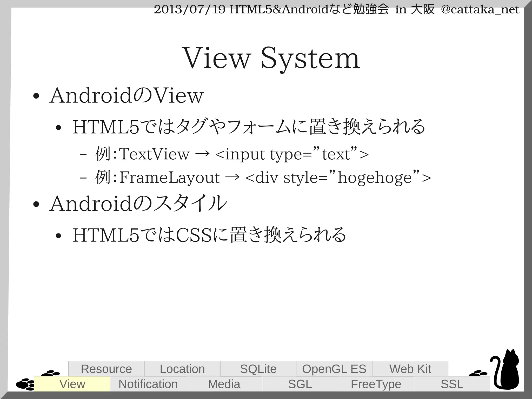The width and height of the screenshot is (532, 399).
Task: Select the HTML5ではCSSに置き換えられる line
Action: (209, 235)
